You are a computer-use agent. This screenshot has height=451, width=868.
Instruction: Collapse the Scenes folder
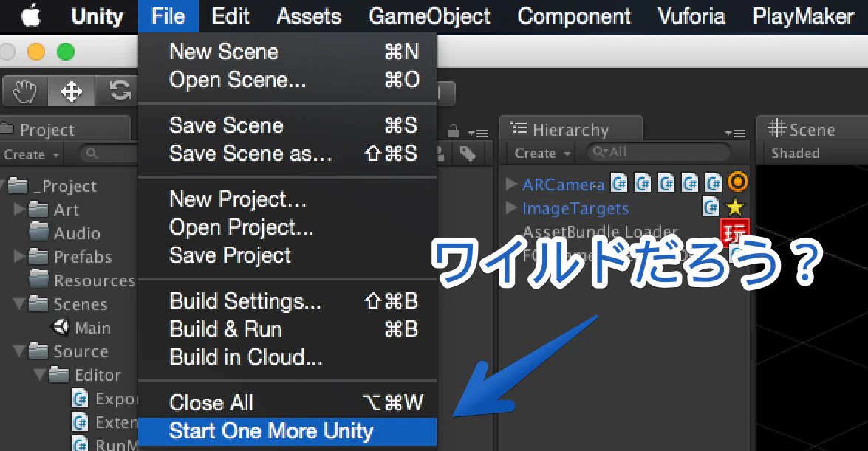(18, 303)
